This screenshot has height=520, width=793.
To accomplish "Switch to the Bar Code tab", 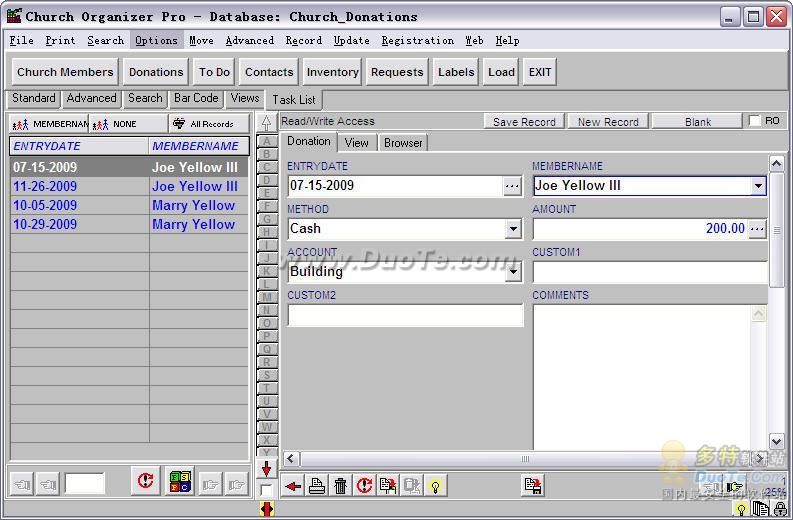I will (196, 98).
